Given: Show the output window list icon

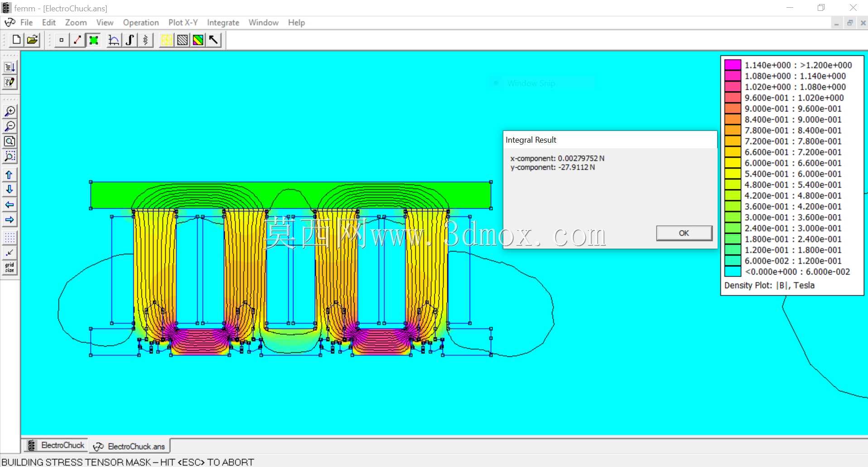Looking at the screenshot, I should 10,67.
